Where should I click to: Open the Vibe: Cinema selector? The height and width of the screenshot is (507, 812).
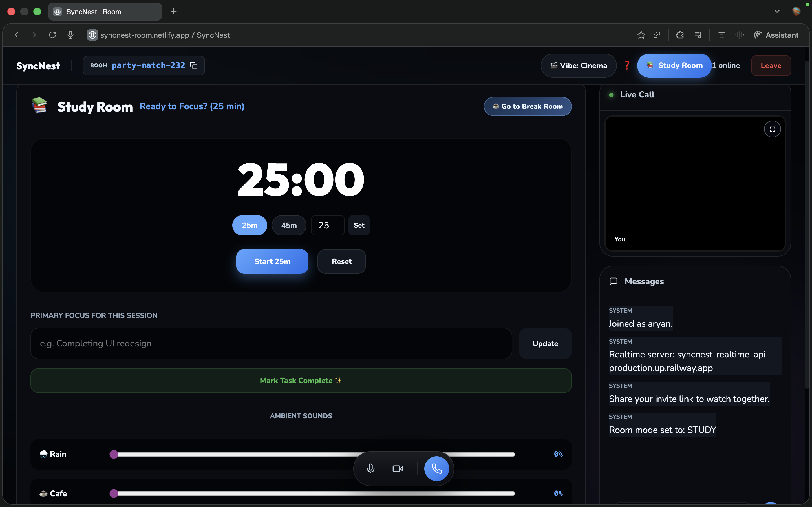click(579, 65)
